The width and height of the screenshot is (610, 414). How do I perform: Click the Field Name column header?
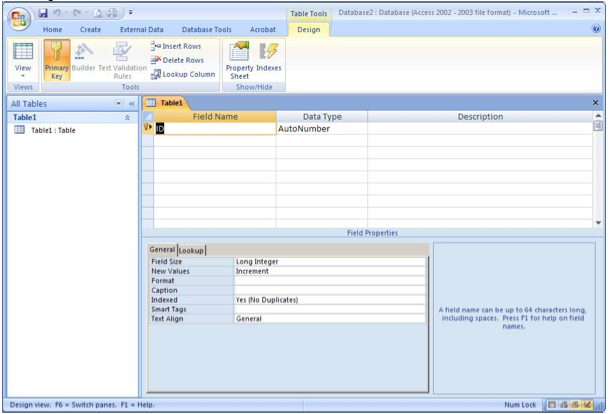click(x=215, y=117)
